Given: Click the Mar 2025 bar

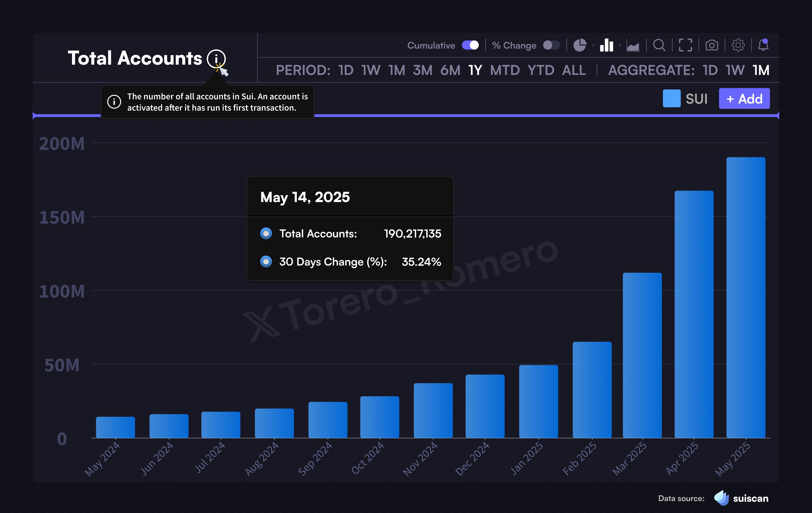Looking at the screenshot, I should pyautogui.click(x=642, y=355).
